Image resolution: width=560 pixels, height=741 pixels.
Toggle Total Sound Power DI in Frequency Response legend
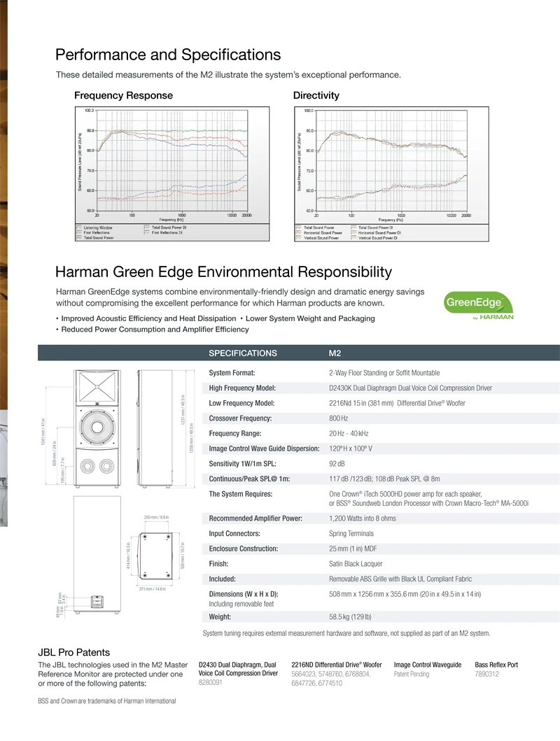click(x=147, y=227)
